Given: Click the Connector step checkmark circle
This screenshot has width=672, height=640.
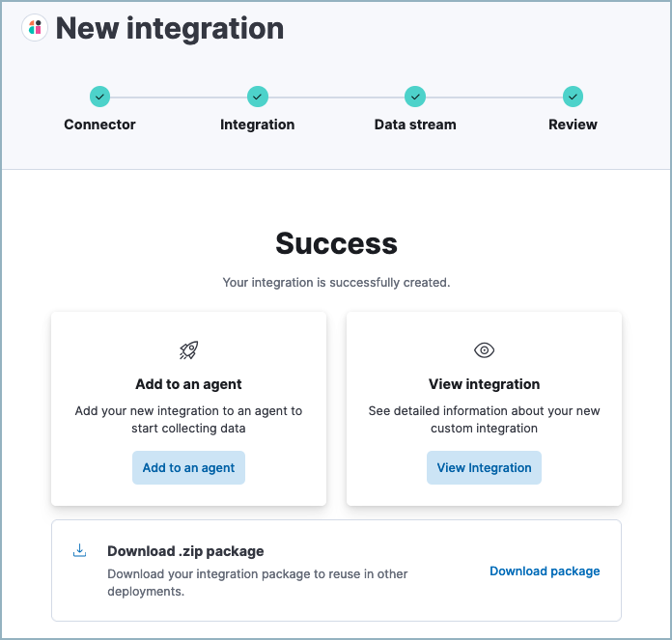Looking at the screenshot, I should 99,97.
